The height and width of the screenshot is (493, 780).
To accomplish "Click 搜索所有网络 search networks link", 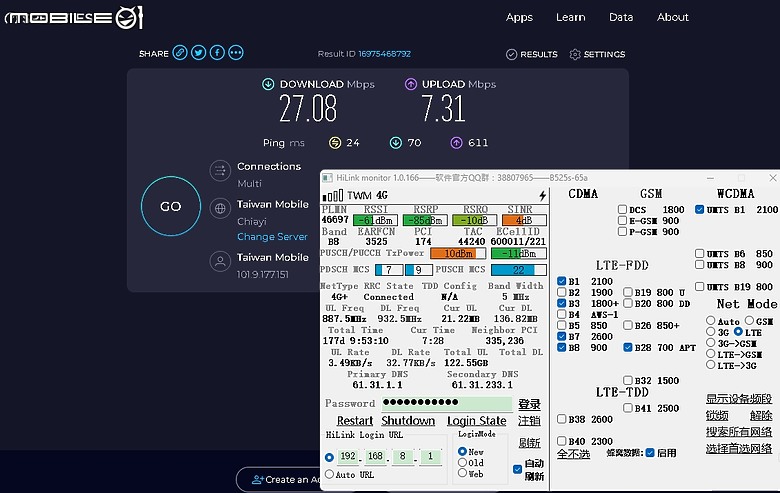I will (x=739, y=432).
